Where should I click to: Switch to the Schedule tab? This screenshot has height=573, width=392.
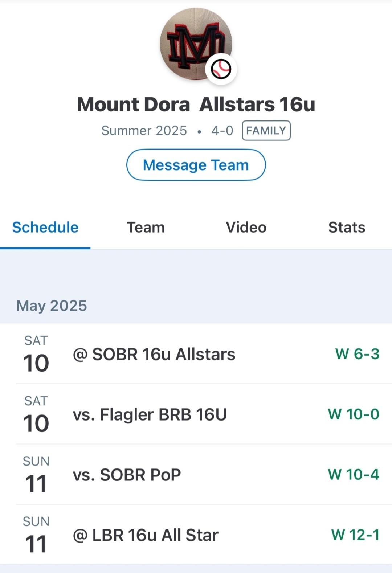click(45, 228)
